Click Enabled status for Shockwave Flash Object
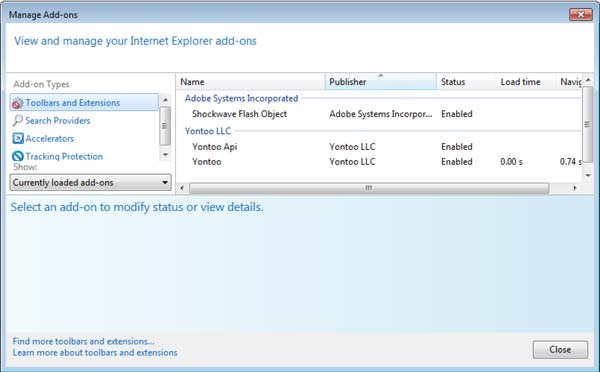 click(x=457, y=114)
